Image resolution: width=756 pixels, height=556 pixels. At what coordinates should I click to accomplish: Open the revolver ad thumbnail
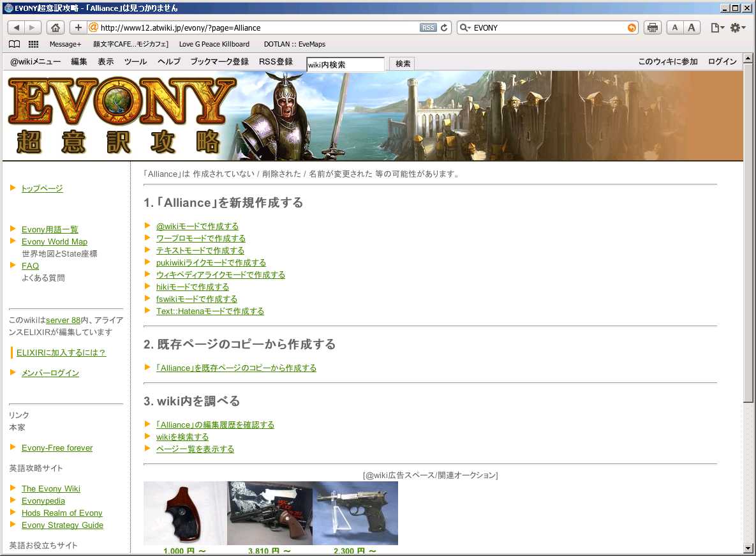tap(270, 513)
